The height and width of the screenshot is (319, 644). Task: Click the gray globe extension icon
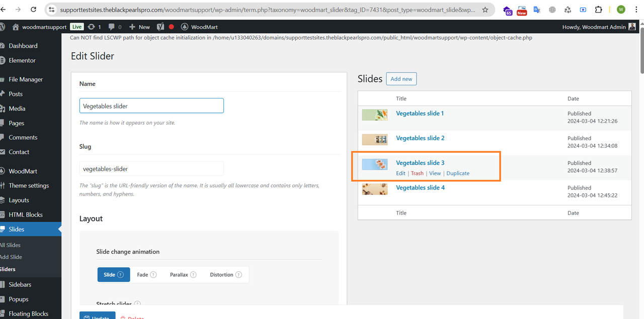[x=552, y=10]
